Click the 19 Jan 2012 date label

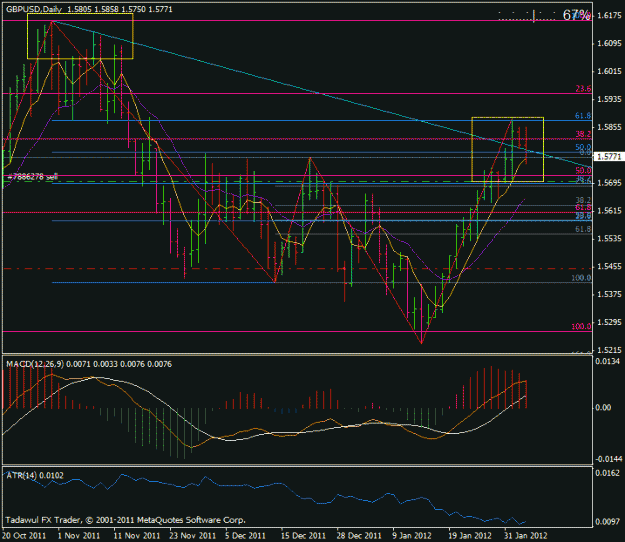point(470,536)
